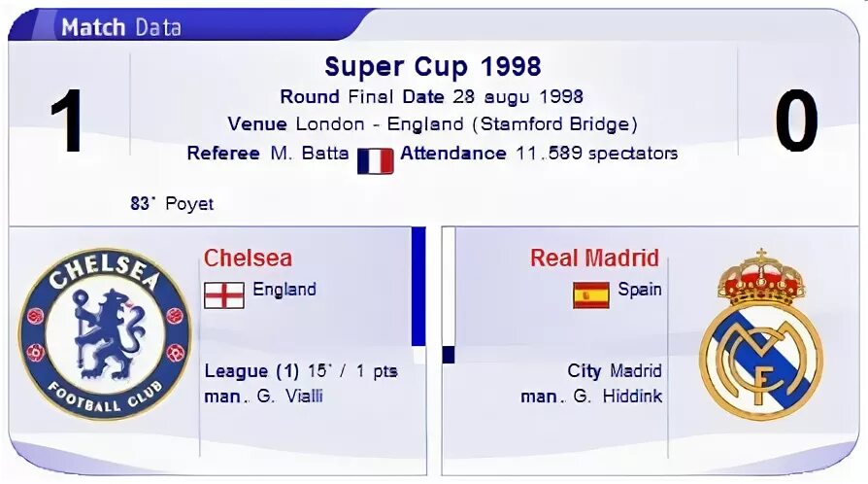Select the Match Data tab
Image resolution: width=868 pixels, height=484 pixels.
point(121,27)
